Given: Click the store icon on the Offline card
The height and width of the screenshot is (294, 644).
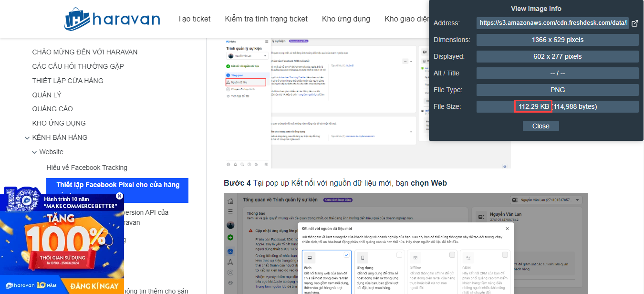Looking at the screenshot, I should coord(415,258).
